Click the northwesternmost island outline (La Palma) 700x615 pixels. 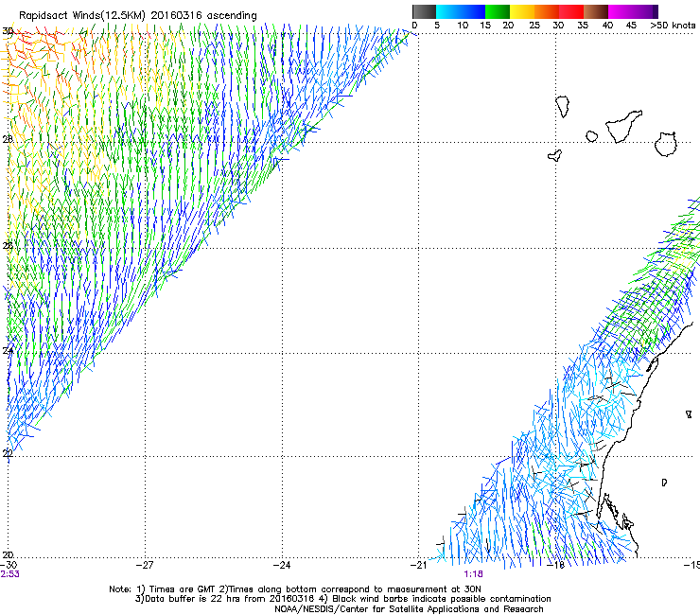(x=563, y=107)
